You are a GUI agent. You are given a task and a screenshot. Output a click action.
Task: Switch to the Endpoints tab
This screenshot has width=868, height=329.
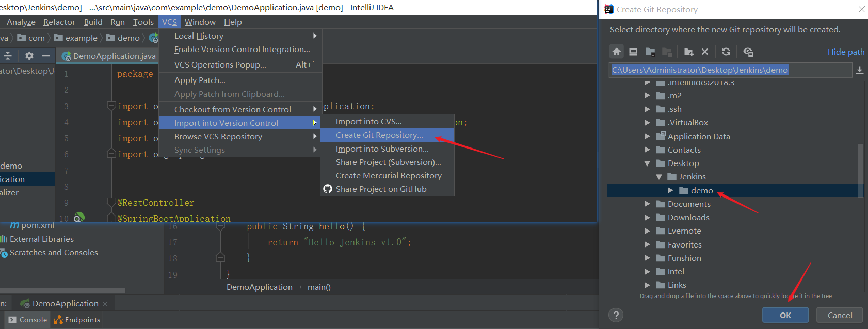(77, 320)
